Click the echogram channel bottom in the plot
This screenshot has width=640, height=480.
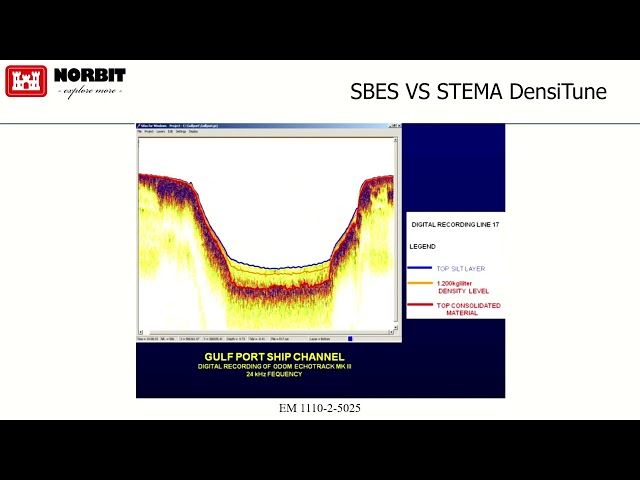pyautogui.click(x=280, y=286)
